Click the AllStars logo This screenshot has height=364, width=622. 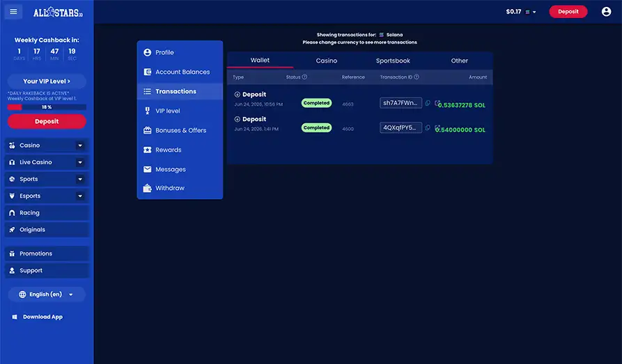pyautogui.click(x=58, y=13)
